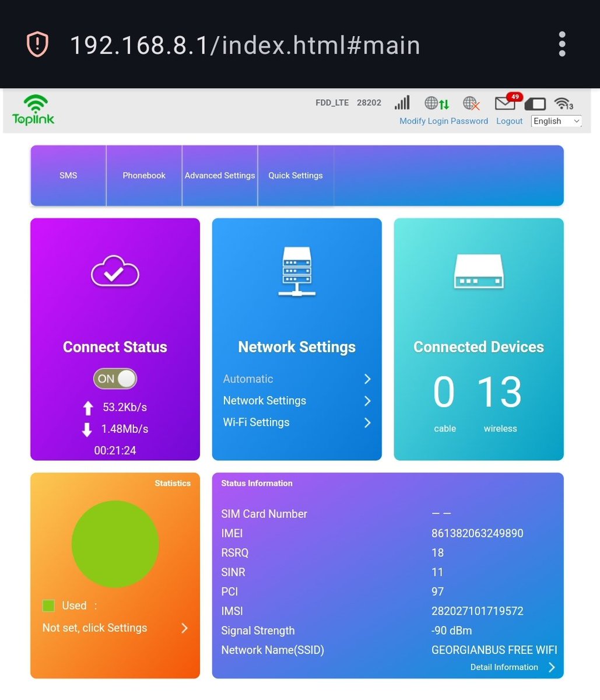Open Network Settings row chevron
Viewport: 600px width, 700px height.
[367, 401]
